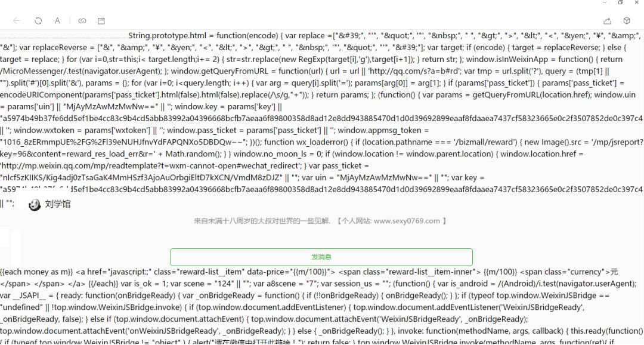Click the window layout icon in toolbar

point(101,20)
